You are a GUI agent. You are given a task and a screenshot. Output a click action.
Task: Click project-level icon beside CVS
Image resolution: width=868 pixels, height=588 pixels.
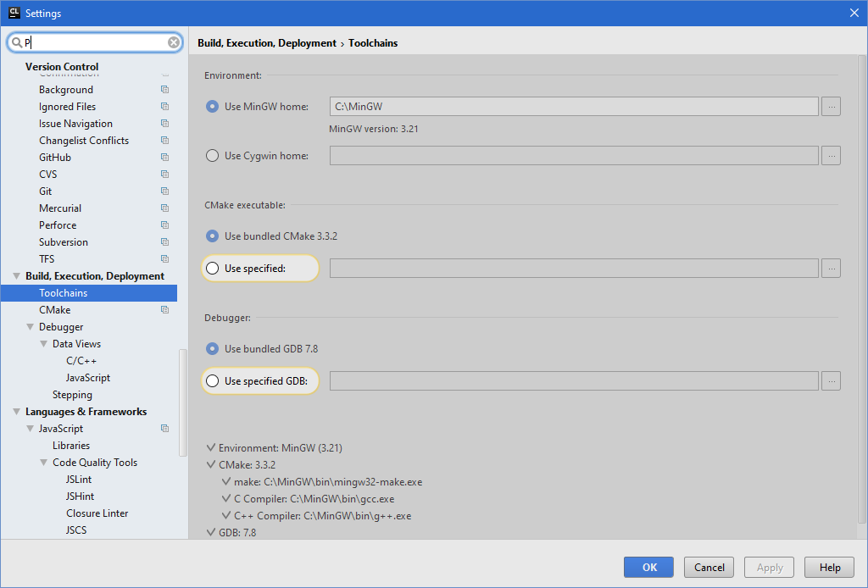pos(164,174)
